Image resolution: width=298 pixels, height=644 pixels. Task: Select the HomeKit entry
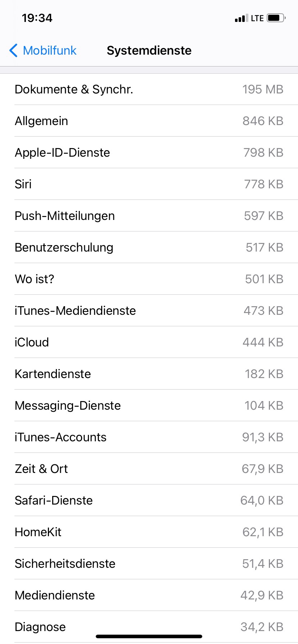coord(149,532)
